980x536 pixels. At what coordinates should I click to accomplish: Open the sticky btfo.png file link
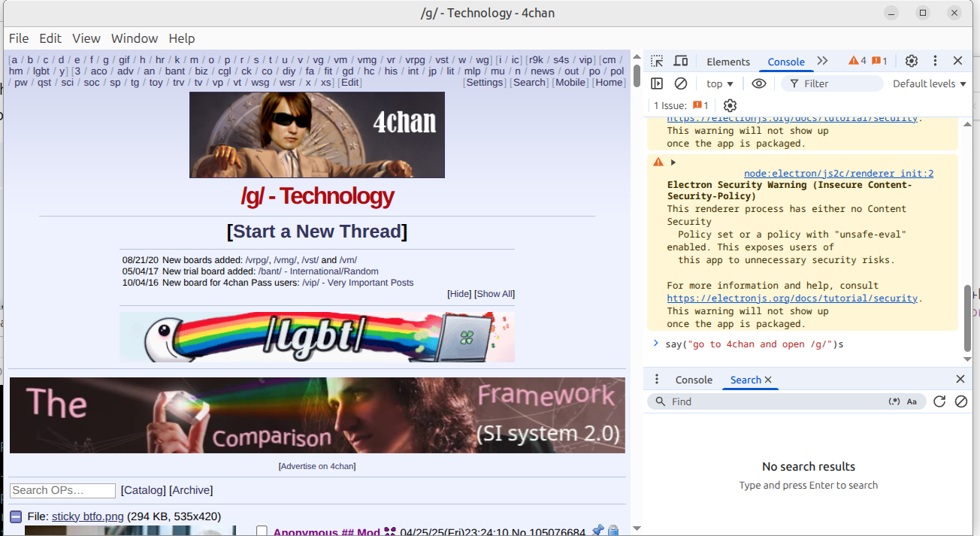coord(88,516)
